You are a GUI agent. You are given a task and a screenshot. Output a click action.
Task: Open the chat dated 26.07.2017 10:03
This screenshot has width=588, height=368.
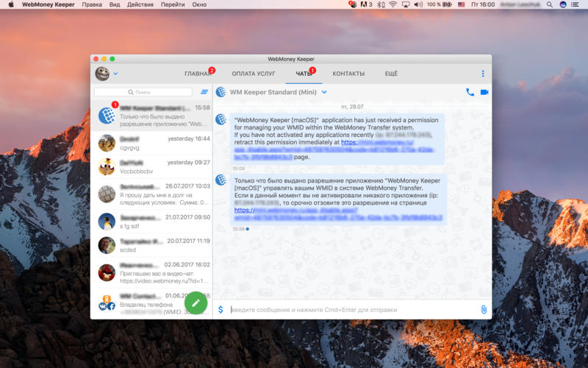click(151, 194)
